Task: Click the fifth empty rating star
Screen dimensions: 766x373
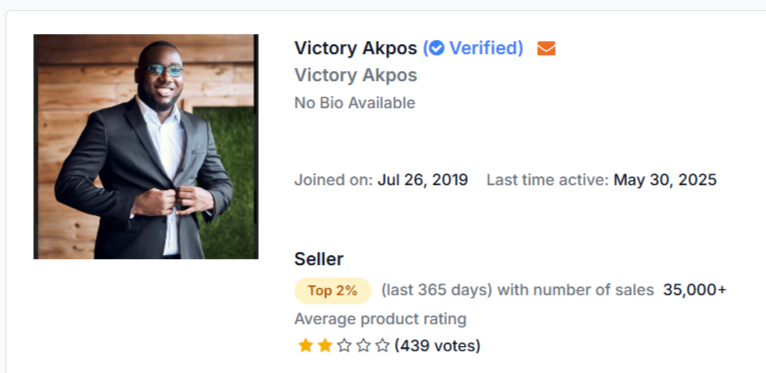Action: 383,346
